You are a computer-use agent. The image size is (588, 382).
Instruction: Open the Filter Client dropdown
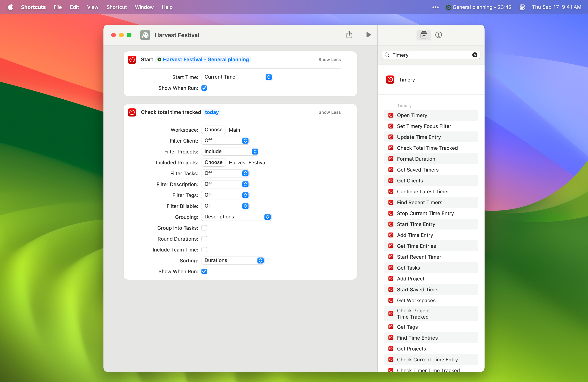[x=225, y=140]
